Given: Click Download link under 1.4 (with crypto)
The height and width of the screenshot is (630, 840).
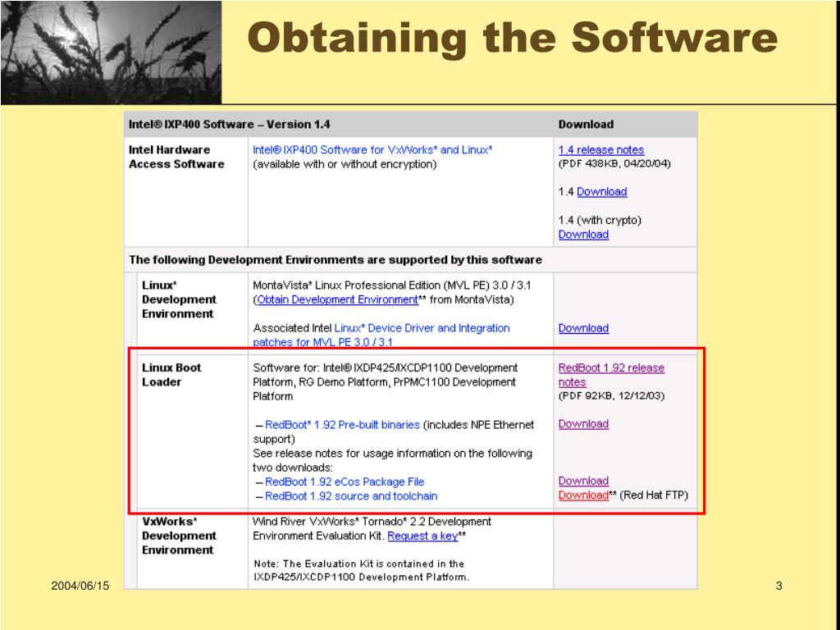Looking at the screenshot, I should pyautogui.click(x=583, y=235).
